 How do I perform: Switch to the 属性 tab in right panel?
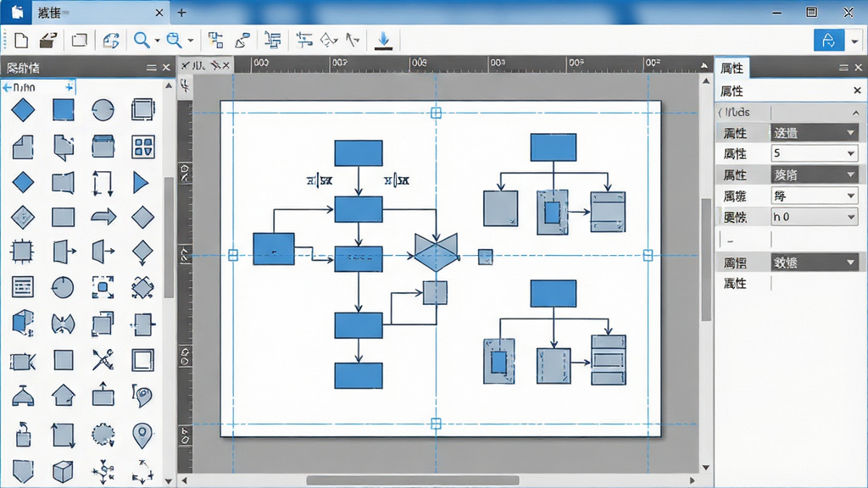tap(732, 68)
